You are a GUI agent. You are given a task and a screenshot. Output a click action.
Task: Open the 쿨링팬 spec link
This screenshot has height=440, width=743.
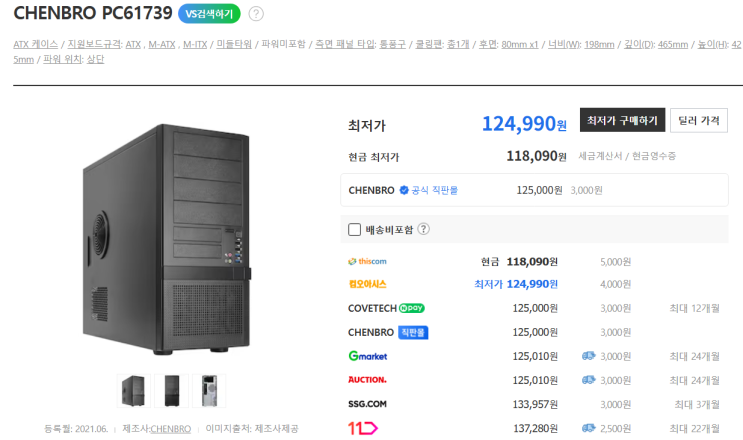coord(428,44)
